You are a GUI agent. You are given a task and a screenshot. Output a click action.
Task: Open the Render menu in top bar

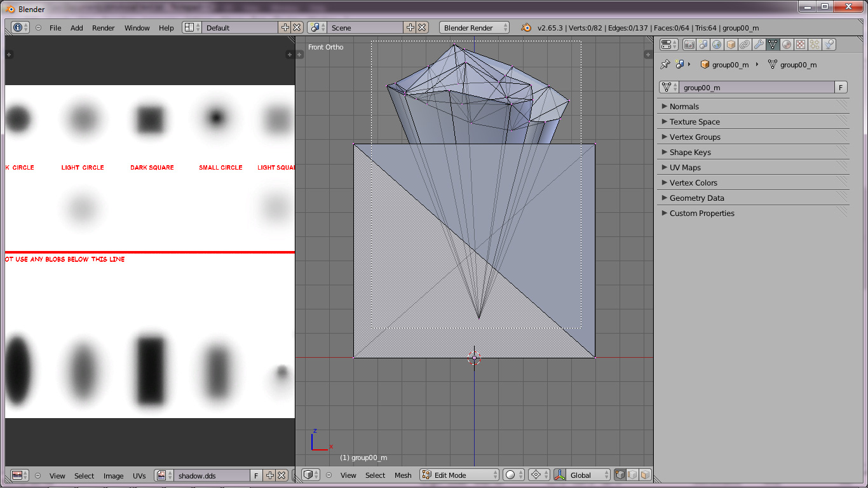(103, 28)
